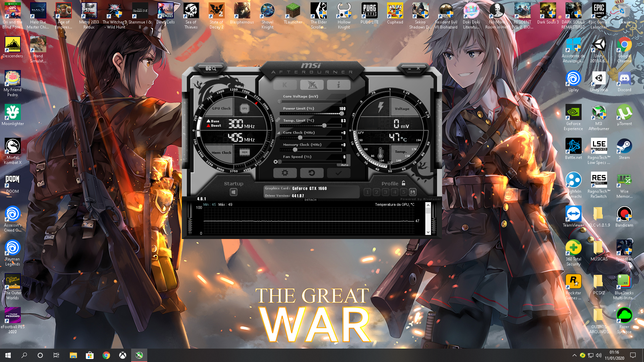Open the Epic Games Launcher shortcut
Screen dimensions: 644x362
599,16
